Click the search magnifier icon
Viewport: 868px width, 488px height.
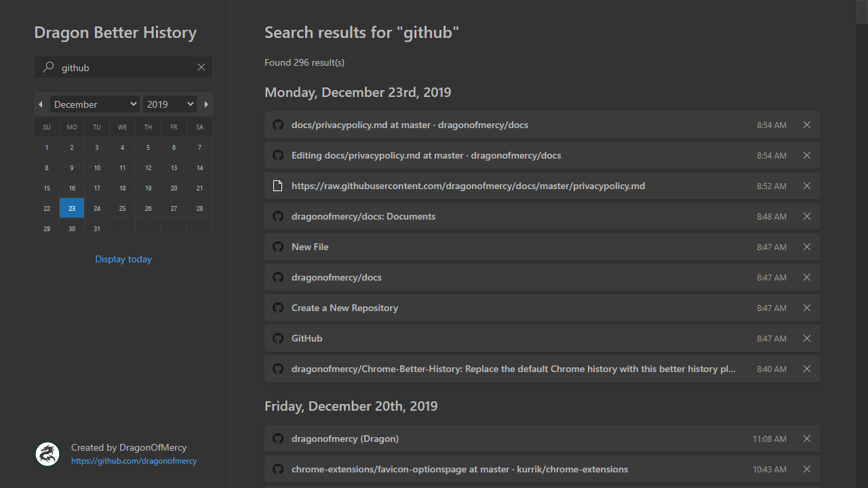pos(48,67)
